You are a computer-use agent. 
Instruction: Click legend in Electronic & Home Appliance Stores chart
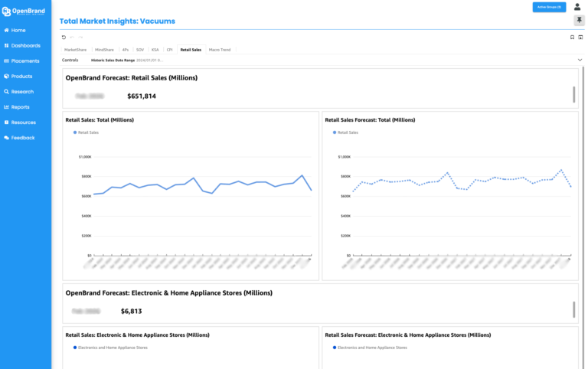pos(110,348)
